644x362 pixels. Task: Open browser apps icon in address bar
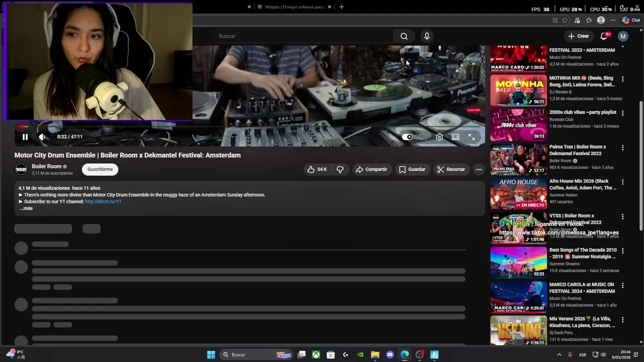point(555,20)
